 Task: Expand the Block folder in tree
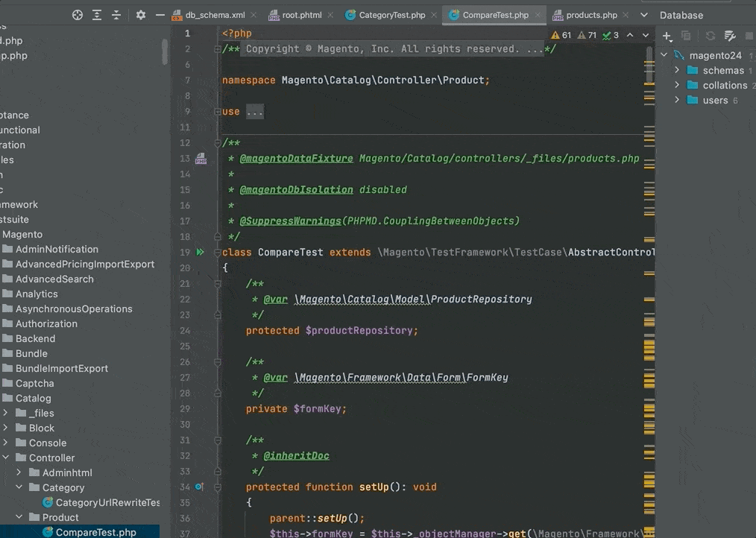click(x=5, y=428)
